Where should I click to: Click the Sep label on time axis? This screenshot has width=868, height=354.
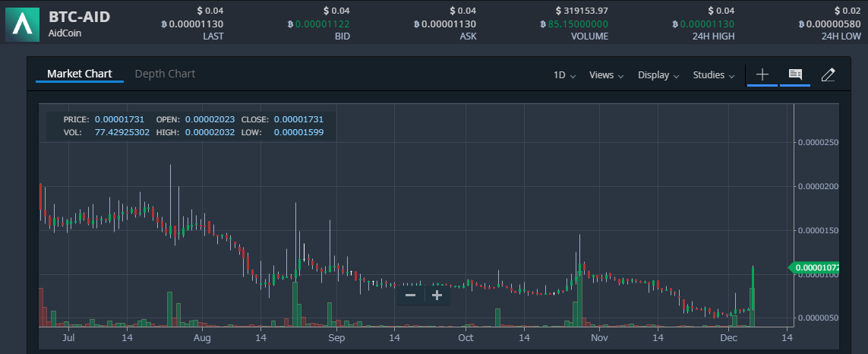[x=336, y=337]
